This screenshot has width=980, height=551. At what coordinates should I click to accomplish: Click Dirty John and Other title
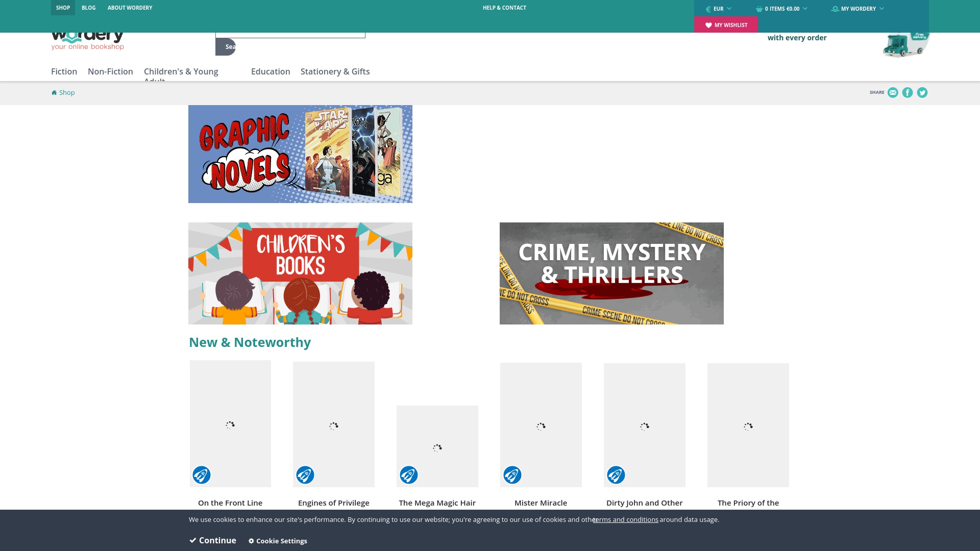coord(645,503)
